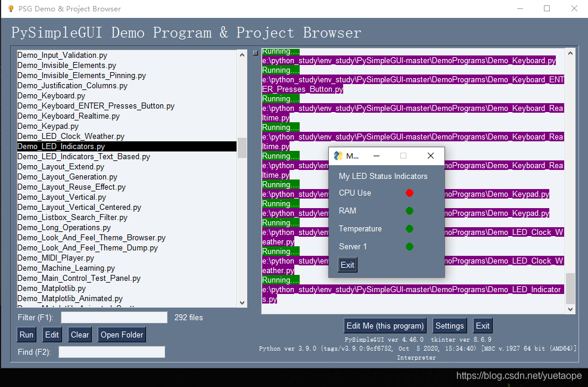The height and width of the screenshot is (387, 588).
Task: Select Demo_Layout_Extend.py
Action: (127, 166)
